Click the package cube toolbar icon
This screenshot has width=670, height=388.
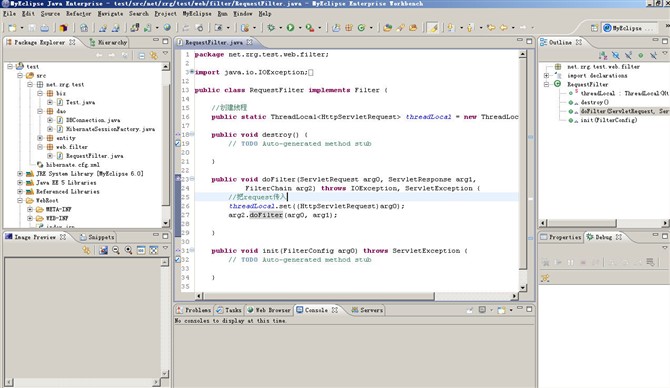[64, 28]
